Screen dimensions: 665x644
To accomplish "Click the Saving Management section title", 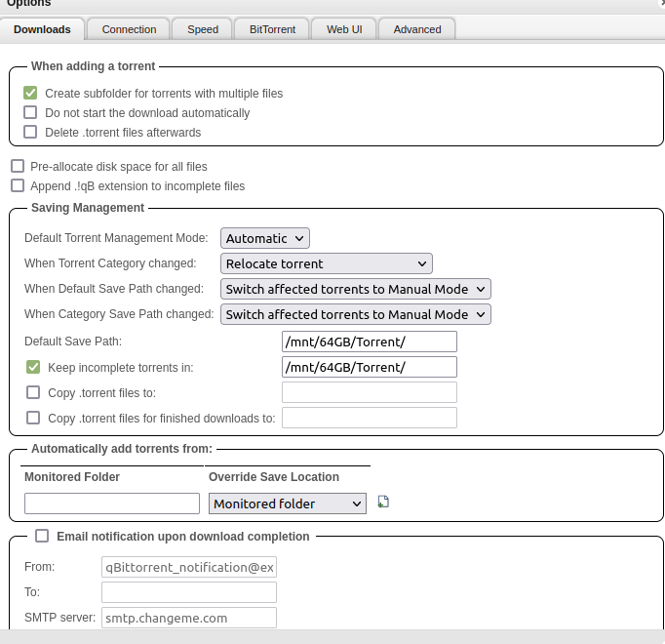I will click(x=88, y=208).
